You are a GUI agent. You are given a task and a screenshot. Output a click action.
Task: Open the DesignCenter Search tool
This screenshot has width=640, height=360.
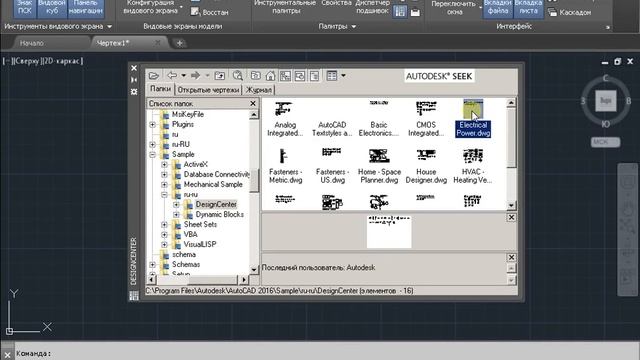tap(238, 76)
